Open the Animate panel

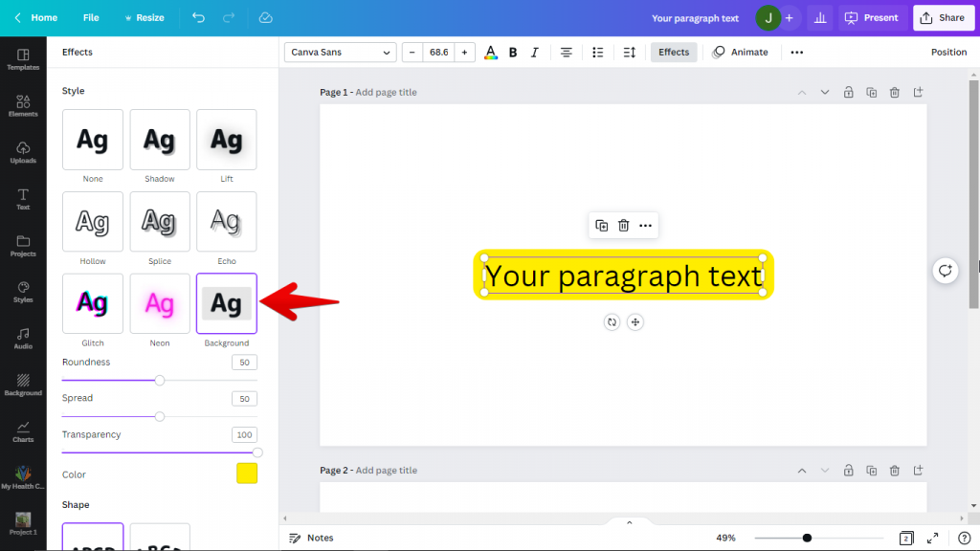(x=740, y=52)
